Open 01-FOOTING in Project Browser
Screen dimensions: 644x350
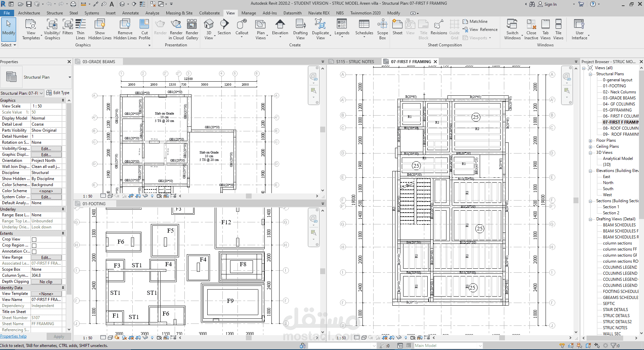coord(614,86)
